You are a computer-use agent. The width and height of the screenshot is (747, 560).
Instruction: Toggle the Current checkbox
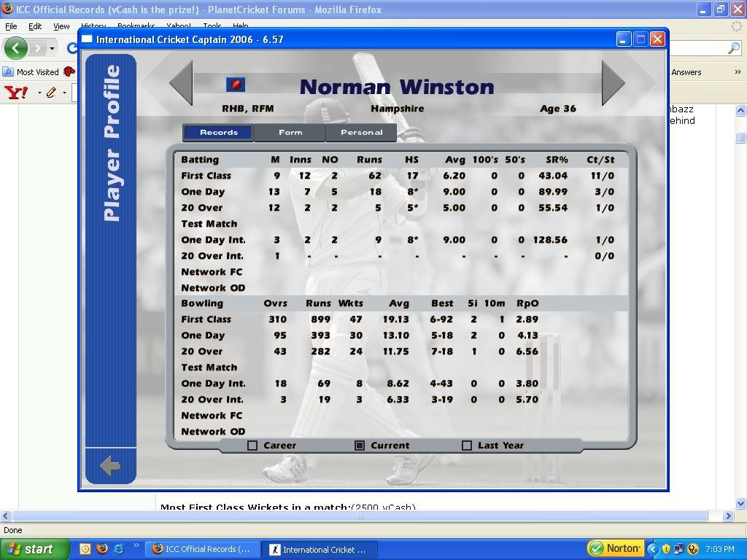tap(360, 446)
